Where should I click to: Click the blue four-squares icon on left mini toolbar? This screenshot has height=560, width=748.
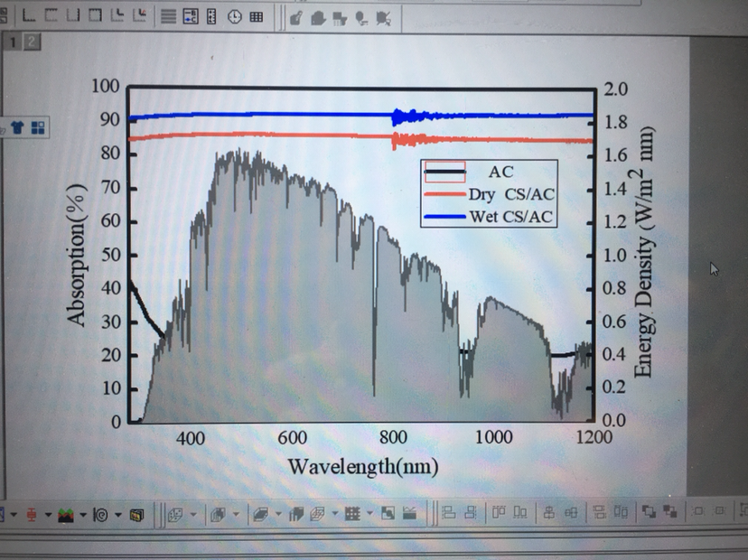click(38, 127)
